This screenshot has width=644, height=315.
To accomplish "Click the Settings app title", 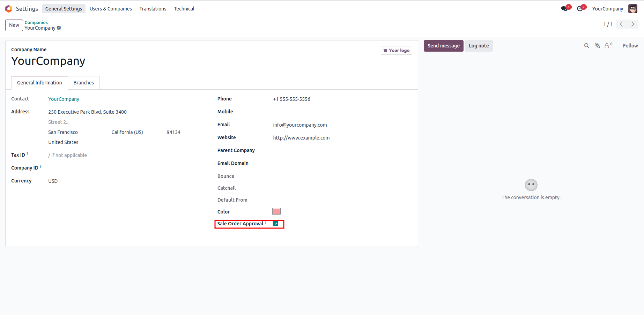I will tap(27, 9).
